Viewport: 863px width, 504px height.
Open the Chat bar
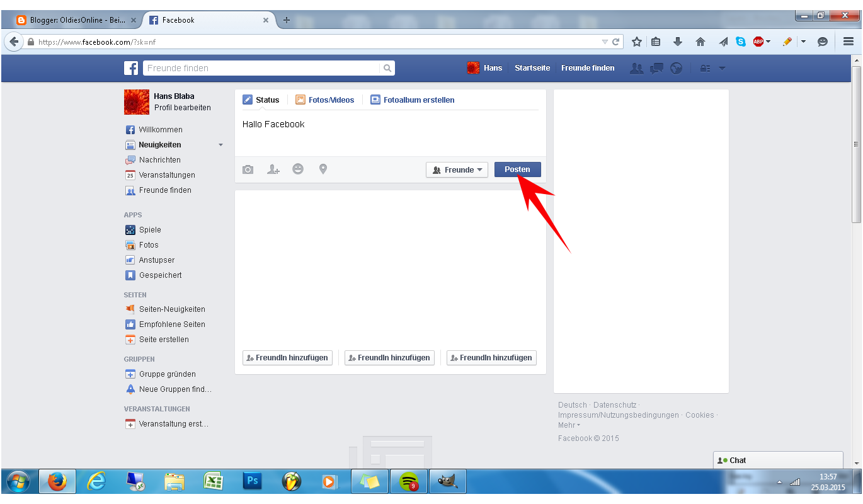[778, 461]
